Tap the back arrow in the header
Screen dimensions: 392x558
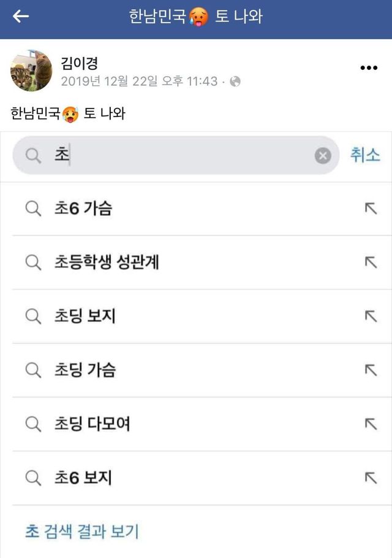tap(21, 17)
